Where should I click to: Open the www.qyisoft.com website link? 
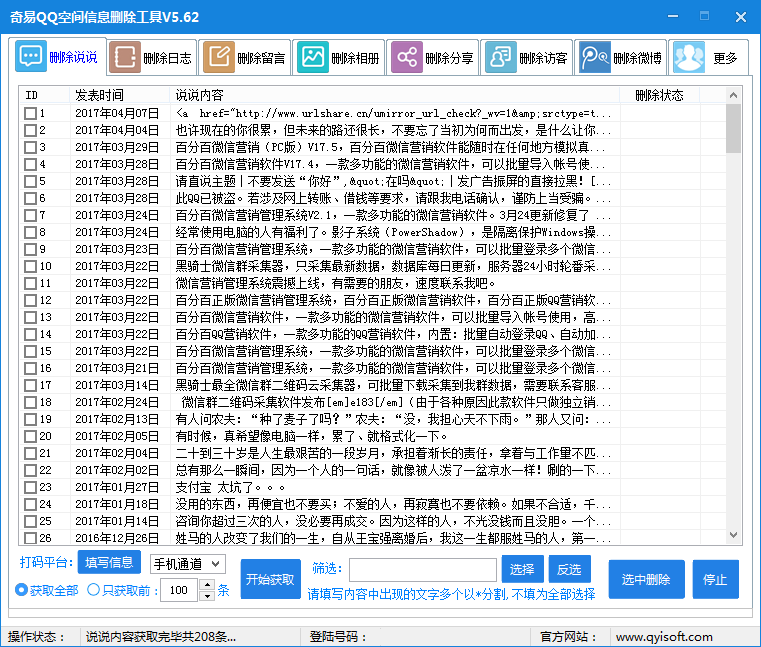pyautogui.click(x=664, y=637)
